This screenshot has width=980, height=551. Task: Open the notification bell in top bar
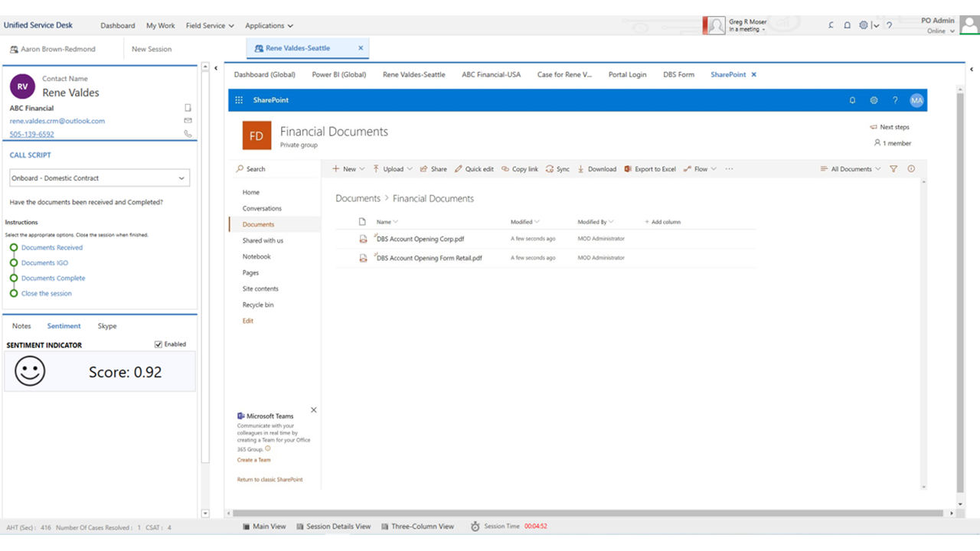tap(847, 25)
